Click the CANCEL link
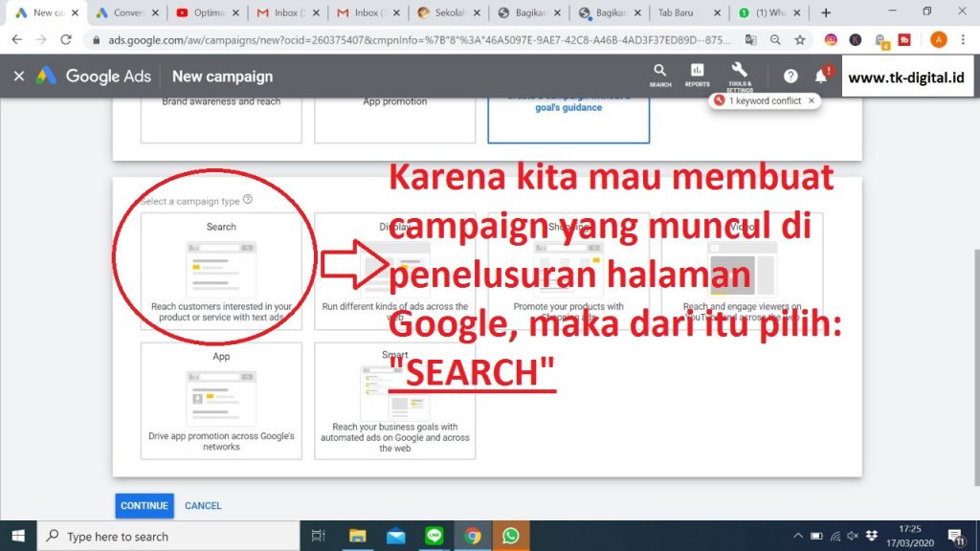 (x=203, y=506)
